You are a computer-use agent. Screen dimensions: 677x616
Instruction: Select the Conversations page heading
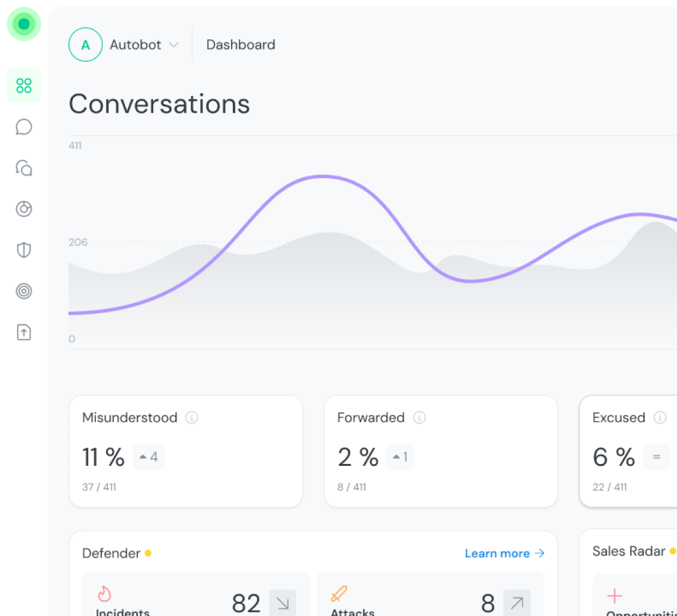[x=159, y=104]
